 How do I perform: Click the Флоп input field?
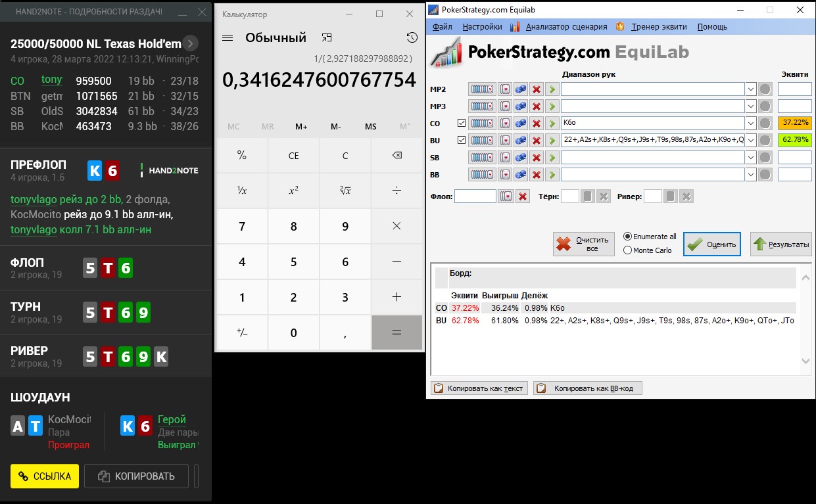tap(475, 196)
